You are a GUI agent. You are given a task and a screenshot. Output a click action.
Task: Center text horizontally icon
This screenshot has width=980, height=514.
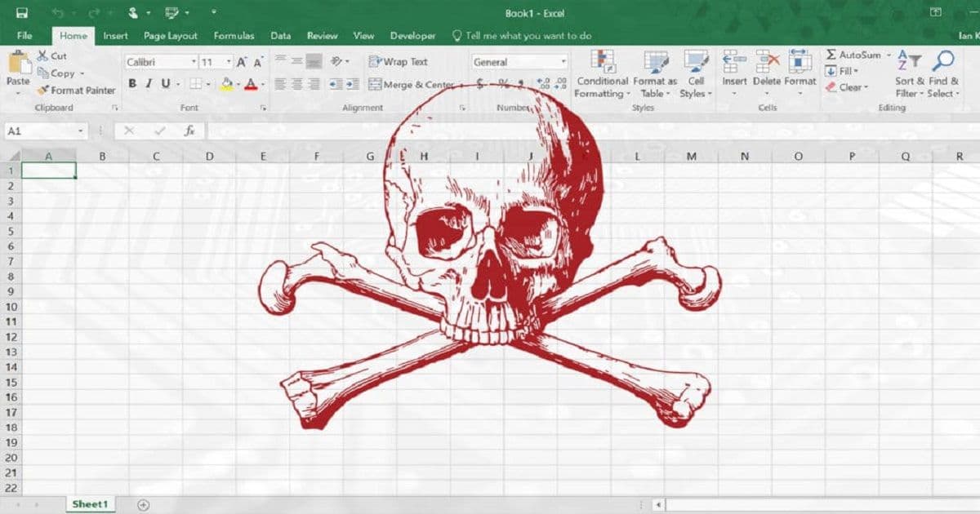tap(296, 84)
